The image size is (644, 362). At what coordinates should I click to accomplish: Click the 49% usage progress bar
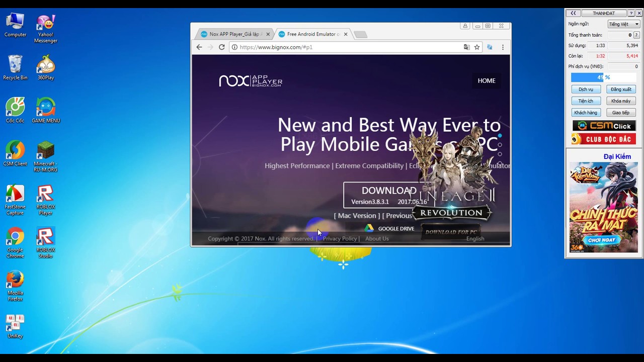pyautogui.click(x=603, y=77)
